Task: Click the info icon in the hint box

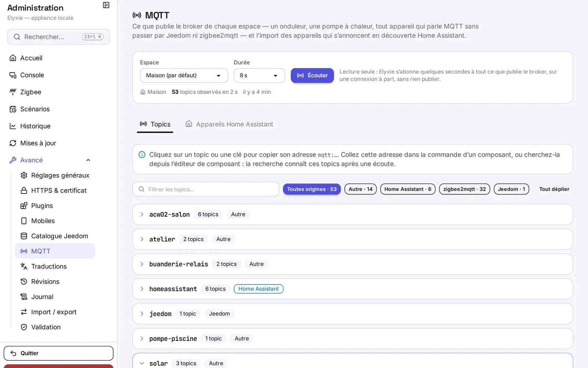Action: tap(142, 155)
